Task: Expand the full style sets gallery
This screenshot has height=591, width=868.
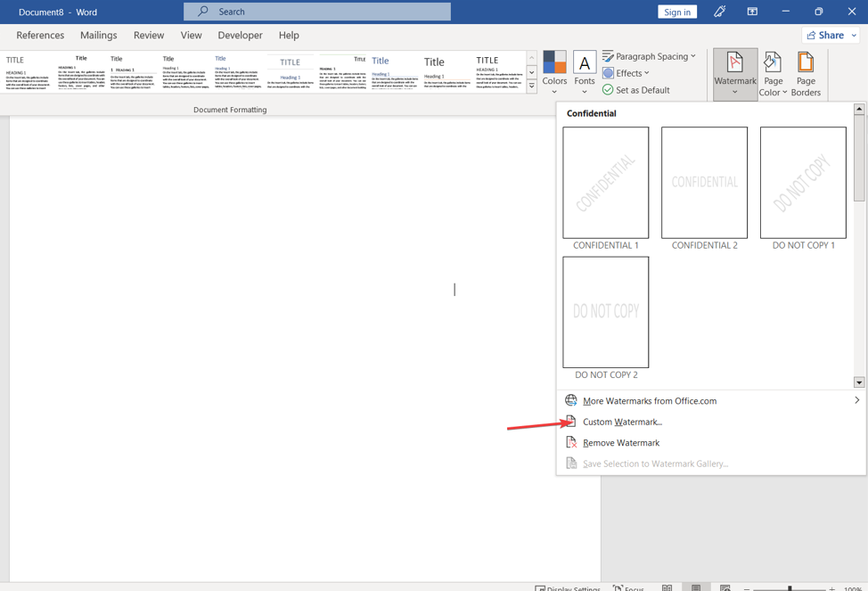Action: click(x=531, y=86)
